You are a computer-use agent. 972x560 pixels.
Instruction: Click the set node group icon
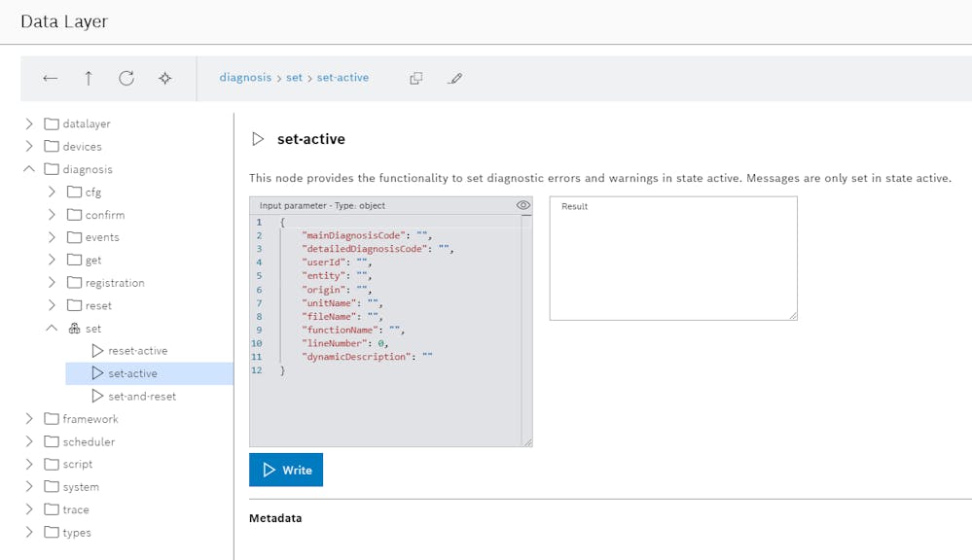click(74, 329)
